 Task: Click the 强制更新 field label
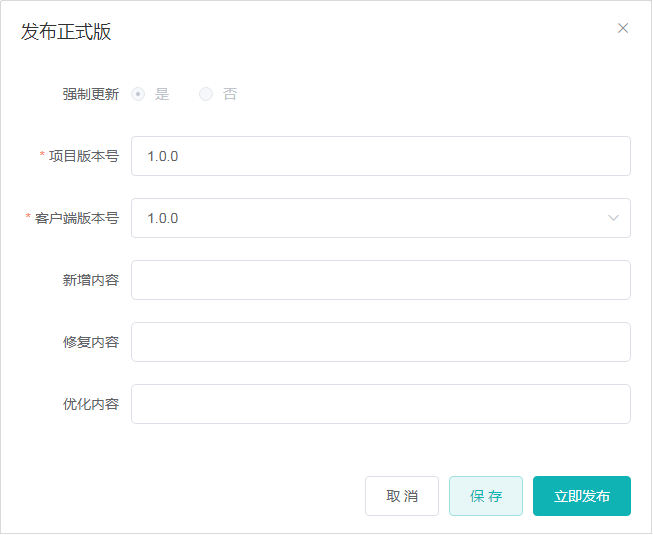tap(90, 94)
